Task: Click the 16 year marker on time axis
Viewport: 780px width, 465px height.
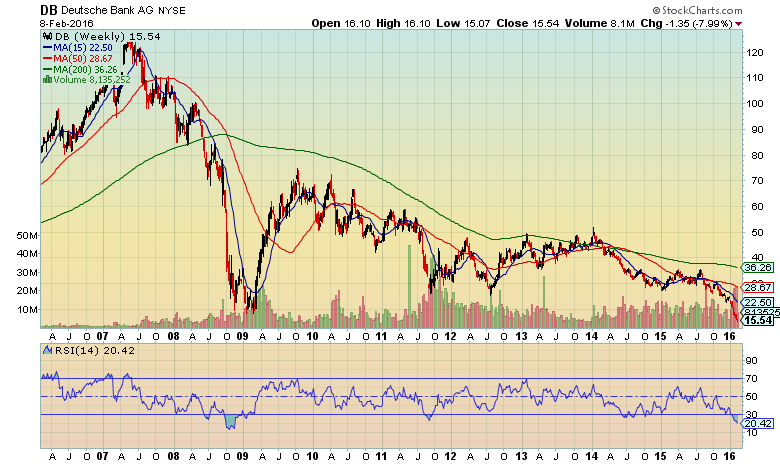Action: coord(730,337)
